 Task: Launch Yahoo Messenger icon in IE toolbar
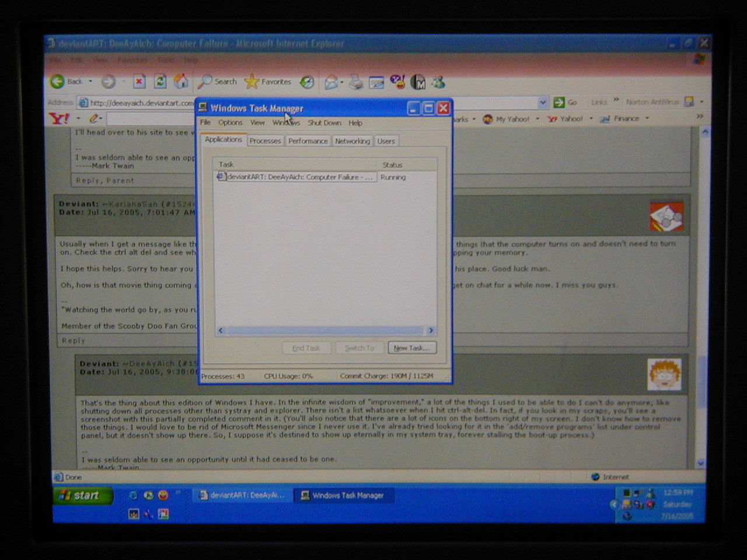(x=397, y=82)
